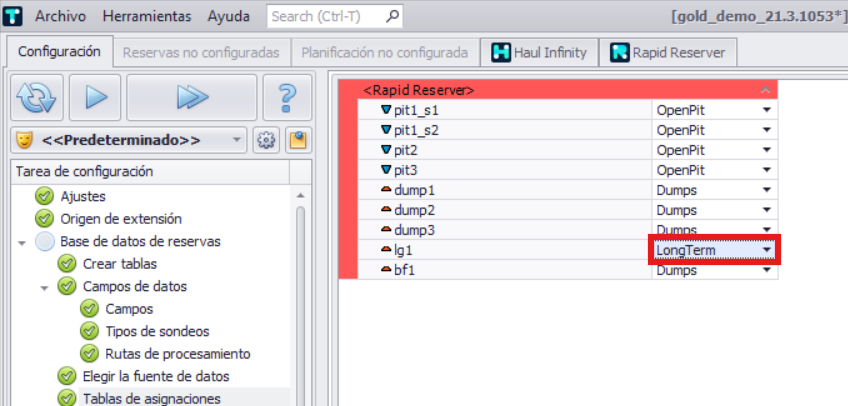
Task: Select Tablas de asignaciones task
Action: click(x=140, y=398)
